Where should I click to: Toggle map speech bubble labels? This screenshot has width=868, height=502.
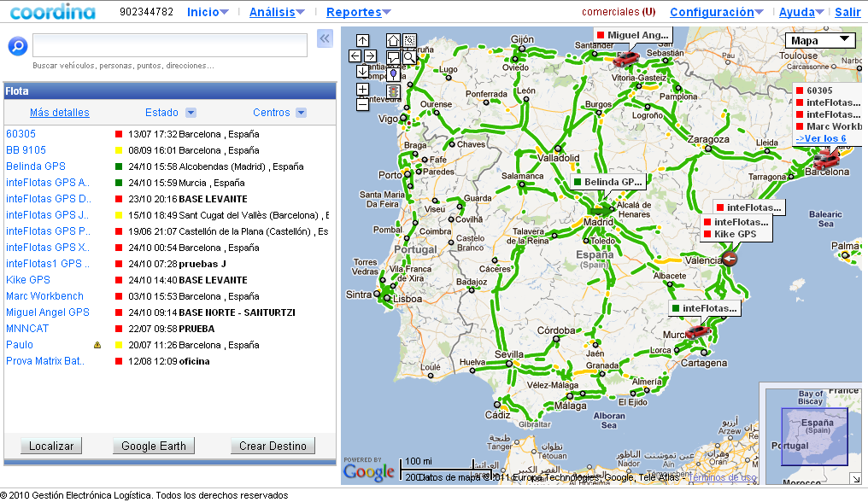click(394, 57)
